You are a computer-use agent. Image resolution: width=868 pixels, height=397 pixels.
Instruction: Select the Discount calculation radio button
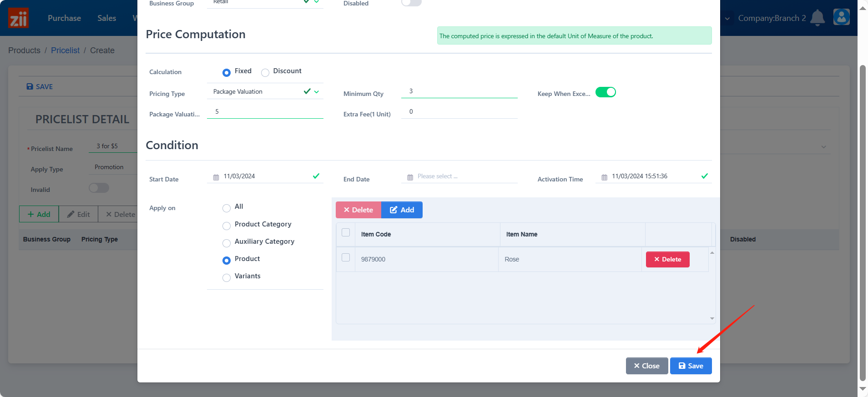[x=265, y=72]
